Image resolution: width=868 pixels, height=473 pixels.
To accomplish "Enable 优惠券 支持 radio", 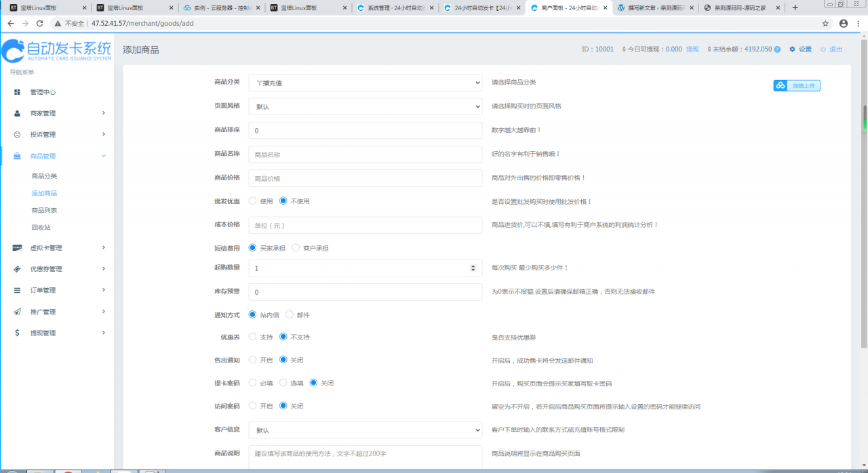I will 253,337.
